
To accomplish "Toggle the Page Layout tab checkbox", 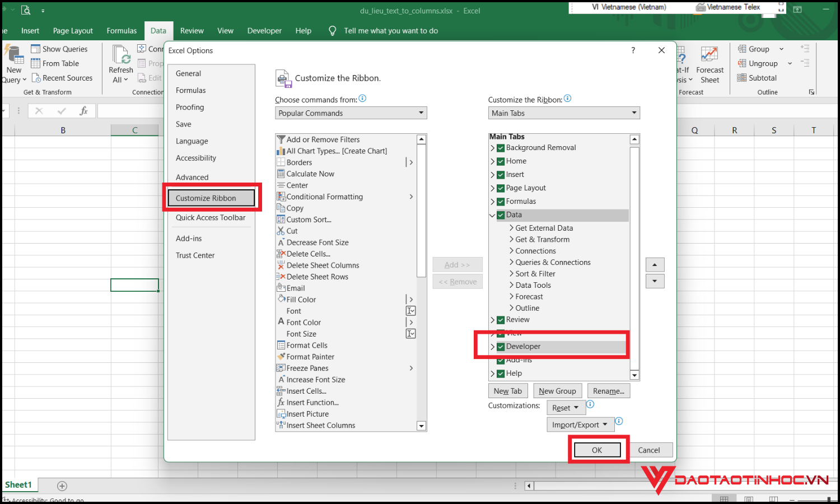I will pyautogui.click(x=501, y=188).
